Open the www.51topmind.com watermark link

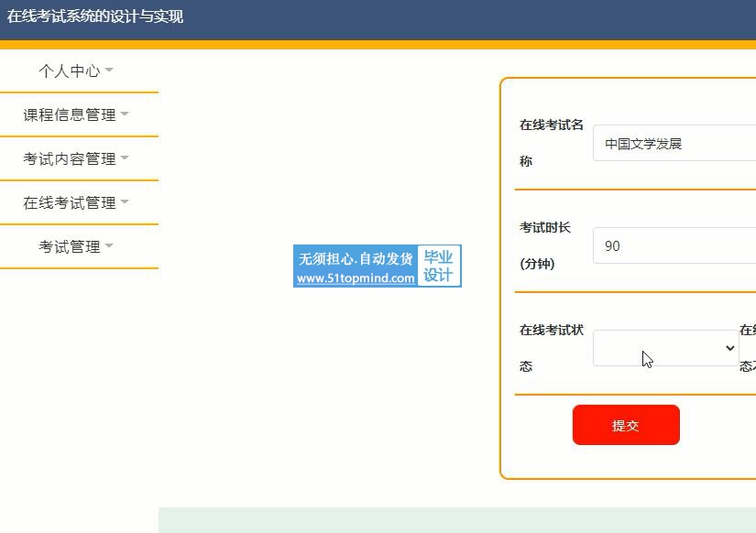(x=356, y=278)
